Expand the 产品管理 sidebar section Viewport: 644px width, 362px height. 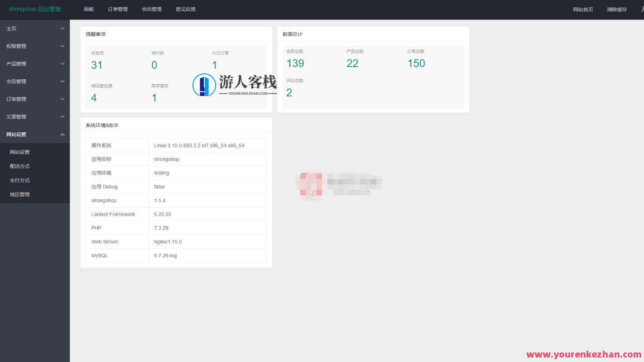[x=35, y=63]
